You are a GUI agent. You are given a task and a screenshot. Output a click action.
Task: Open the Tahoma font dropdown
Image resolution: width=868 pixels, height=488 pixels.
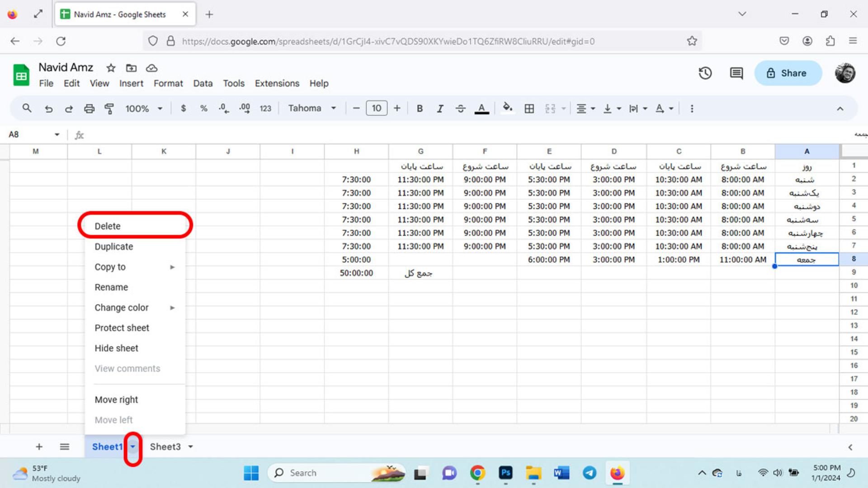point(312,108)
